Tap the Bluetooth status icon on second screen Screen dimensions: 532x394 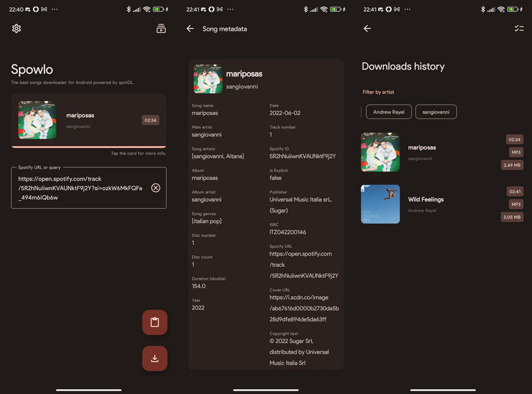coord(306,9)
